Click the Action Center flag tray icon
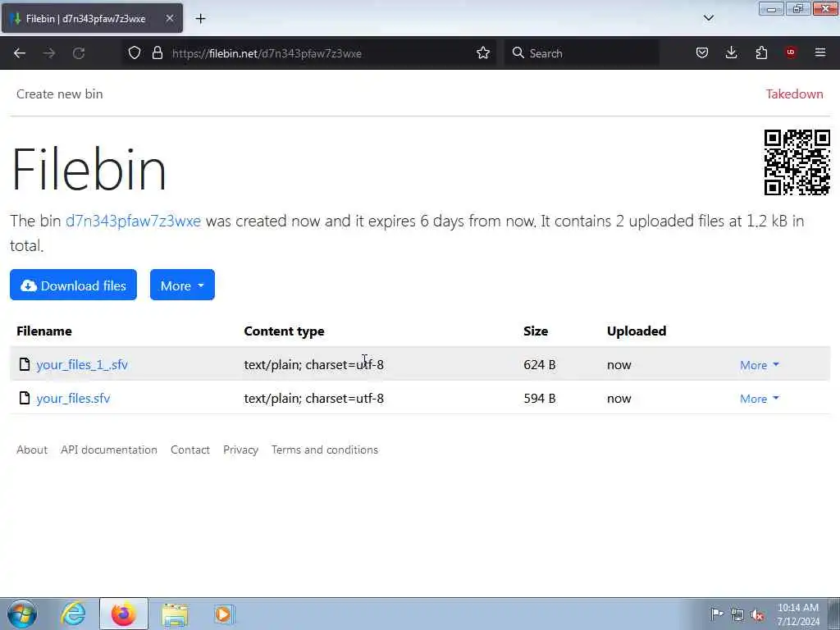The image size is (840, 630). 716,614
